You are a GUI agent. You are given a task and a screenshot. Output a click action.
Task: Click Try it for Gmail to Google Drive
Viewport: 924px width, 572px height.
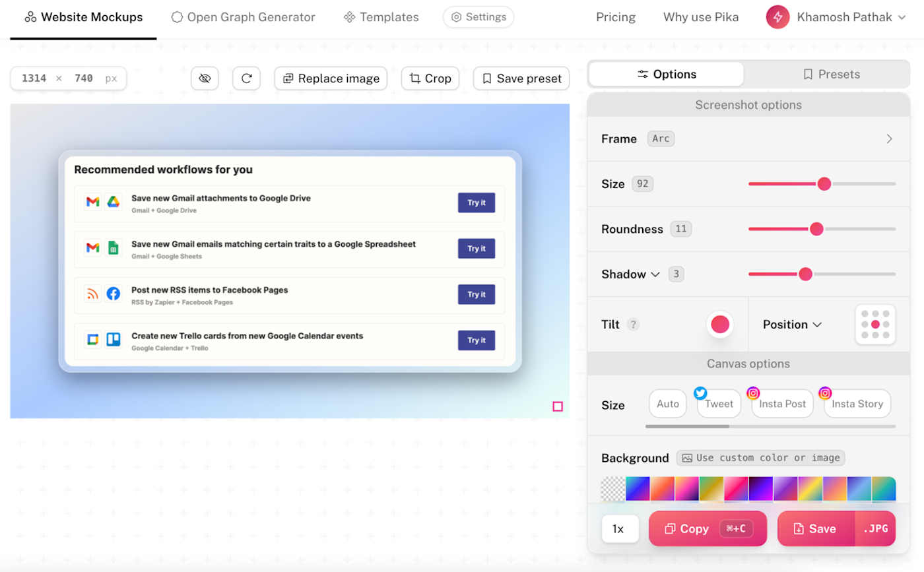pyautogui.click(x=477, y=203)
